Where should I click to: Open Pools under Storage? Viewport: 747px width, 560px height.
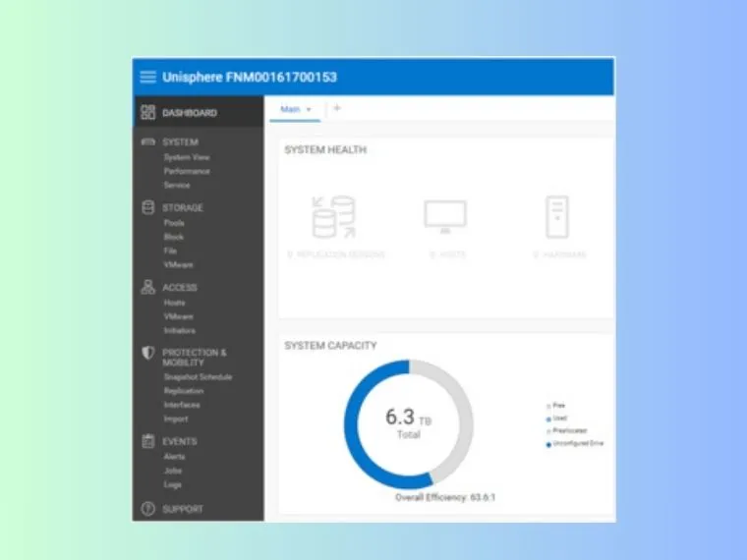[x=174, y=222]
